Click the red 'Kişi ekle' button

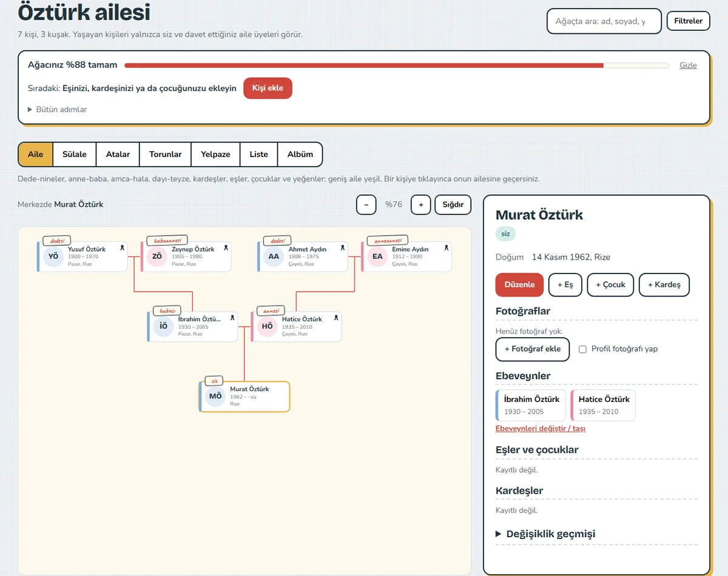(268, 88)
